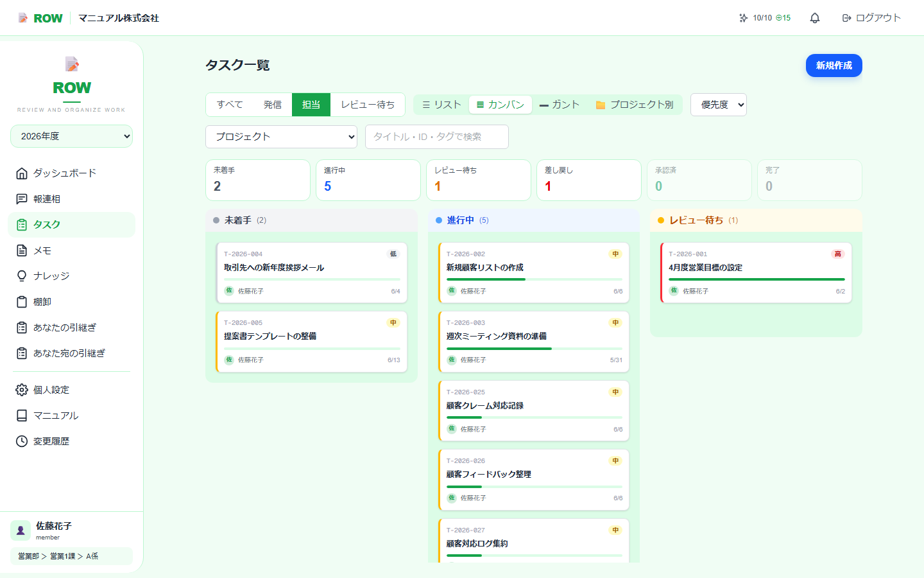Click the レビュー待ち column header
This screenshot has height=578, width=924.
(x=756, y=220)
